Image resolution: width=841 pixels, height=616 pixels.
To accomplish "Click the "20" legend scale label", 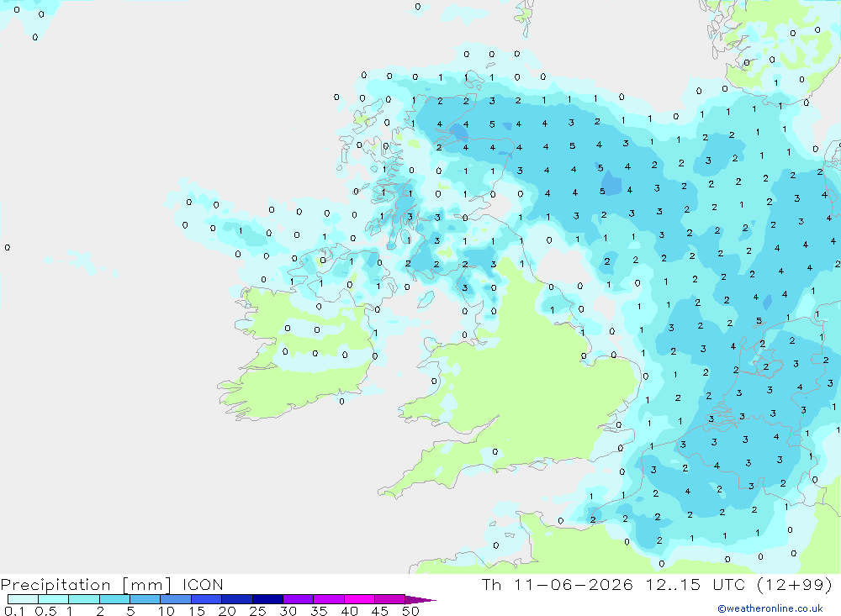I will tap(227, 611).
